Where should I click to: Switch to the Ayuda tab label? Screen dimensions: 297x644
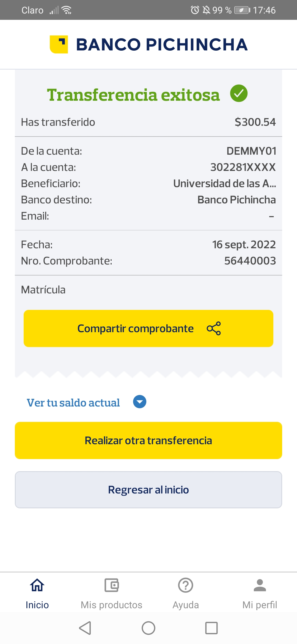(x=186, y=605)
